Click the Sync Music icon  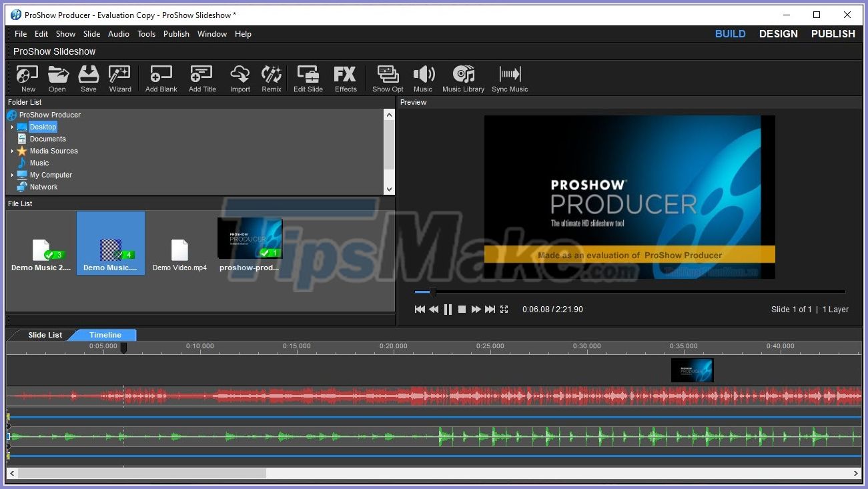coord(509,78)
